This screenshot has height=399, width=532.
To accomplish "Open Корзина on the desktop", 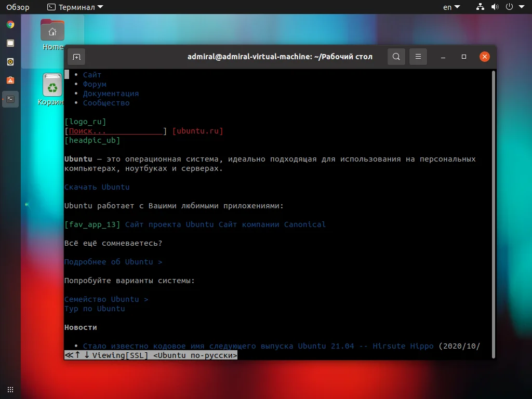I will [52, 86].
